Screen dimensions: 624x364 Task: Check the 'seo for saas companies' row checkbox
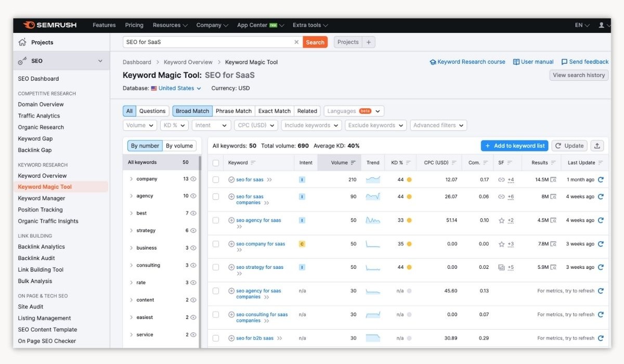point(216,197)
